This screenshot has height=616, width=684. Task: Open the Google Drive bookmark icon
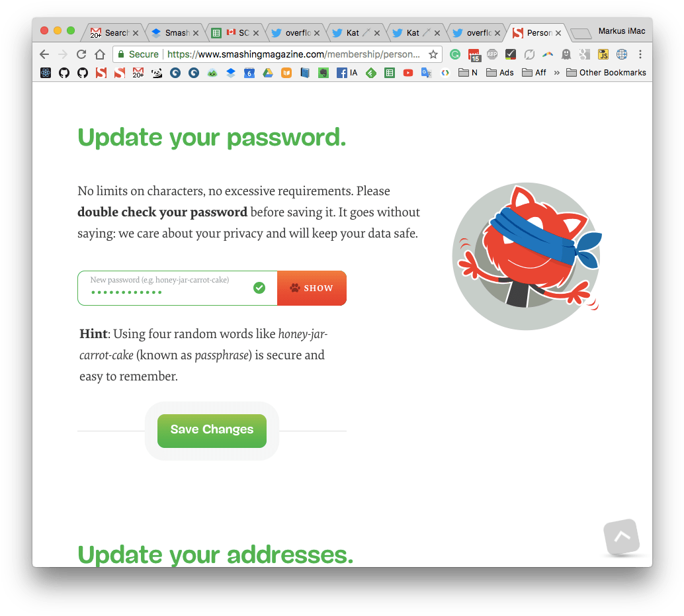(268, 73)
